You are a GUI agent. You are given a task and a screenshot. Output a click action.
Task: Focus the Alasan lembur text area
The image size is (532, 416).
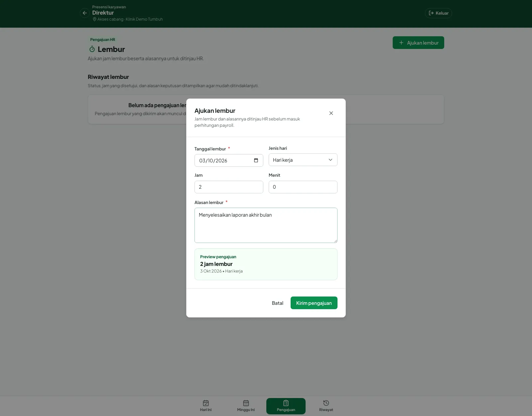(266, 225)
